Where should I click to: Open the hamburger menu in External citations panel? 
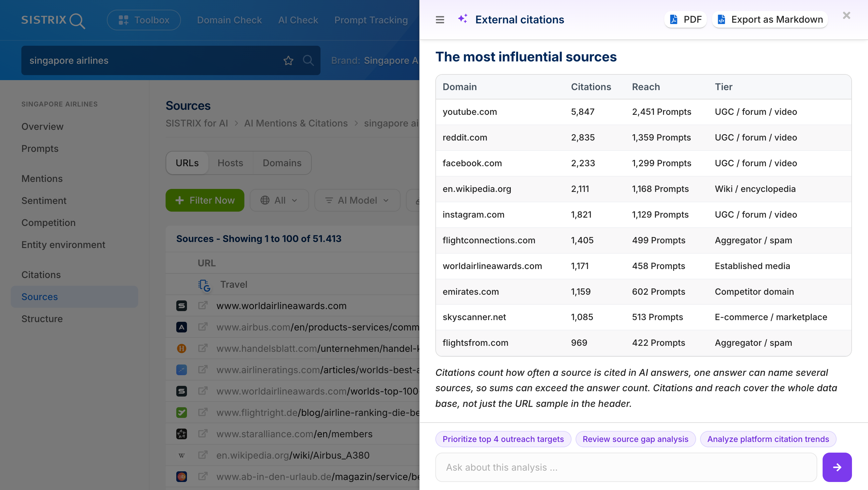[440, 20]
